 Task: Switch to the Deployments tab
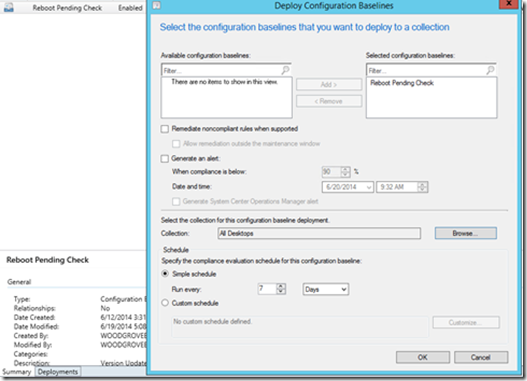tap(58, 372)
